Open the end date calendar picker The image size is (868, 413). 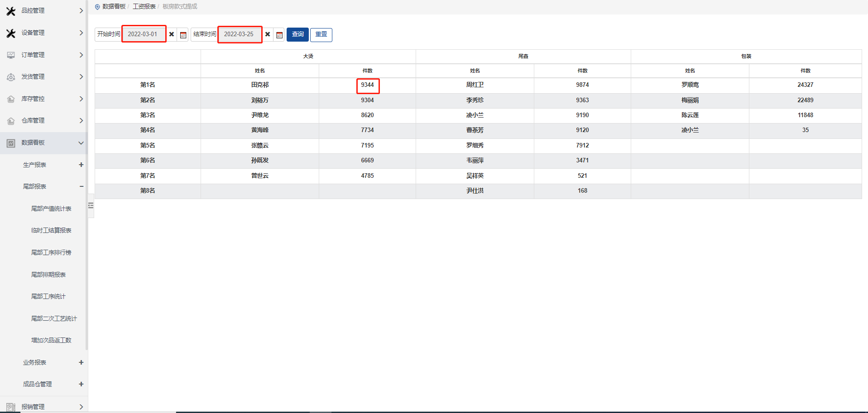point(279,35)
